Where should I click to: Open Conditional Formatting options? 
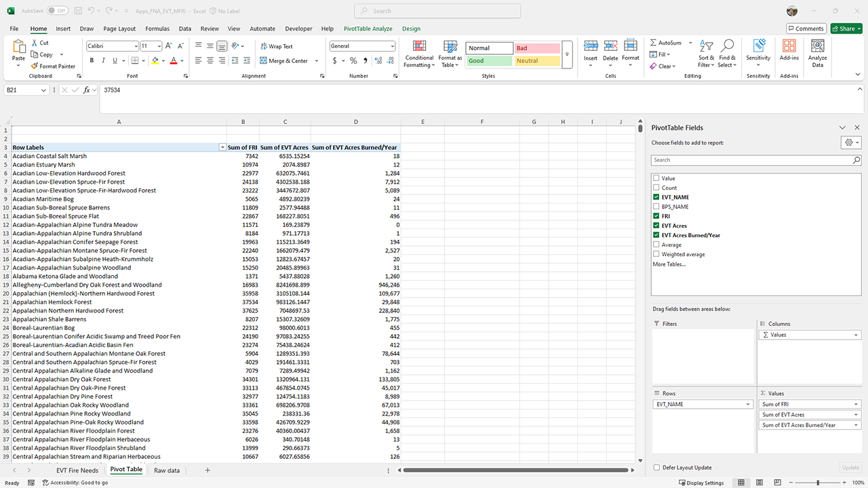pos(419,54)
